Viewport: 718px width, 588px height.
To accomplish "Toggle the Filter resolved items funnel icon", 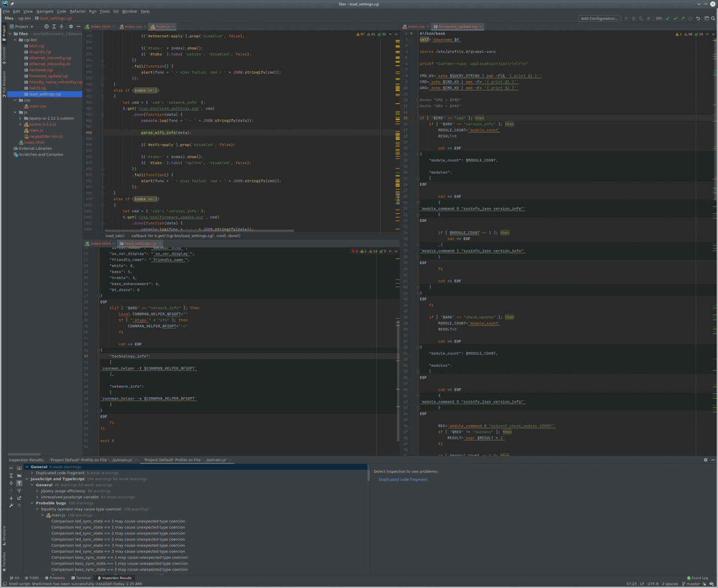I will coord(19,483).
